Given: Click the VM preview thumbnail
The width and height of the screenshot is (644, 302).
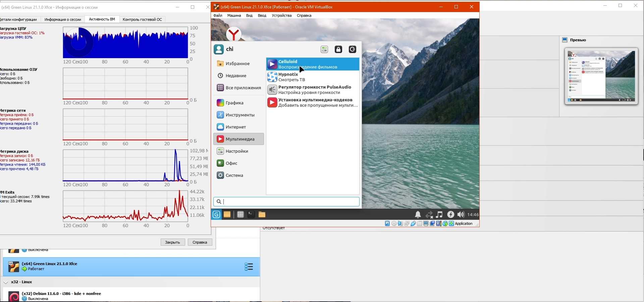Looking at the screenshot, I should (601, 76).
